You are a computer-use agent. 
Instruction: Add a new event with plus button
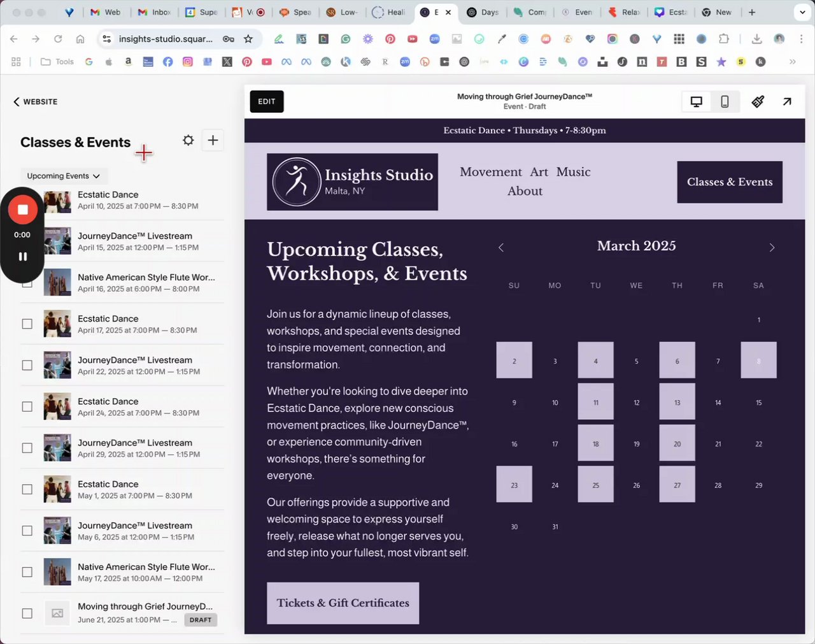tap(213, 140)
